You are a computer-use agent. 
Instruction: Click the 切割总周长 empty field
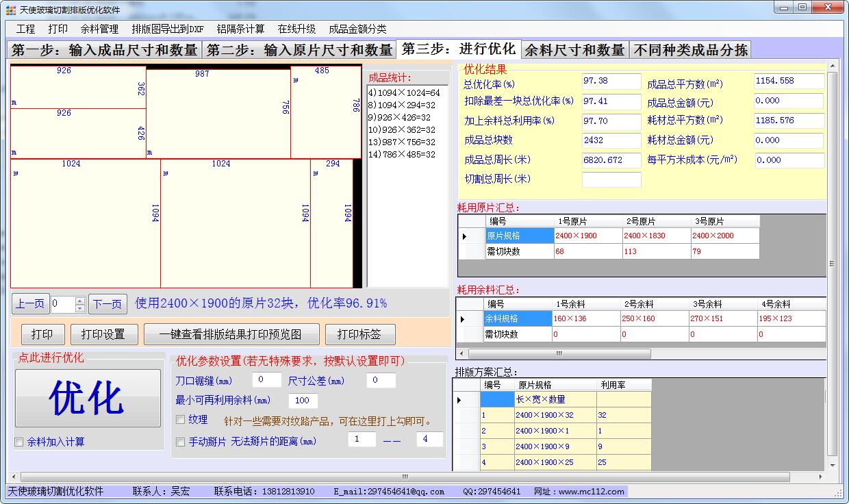coord(611,179)
